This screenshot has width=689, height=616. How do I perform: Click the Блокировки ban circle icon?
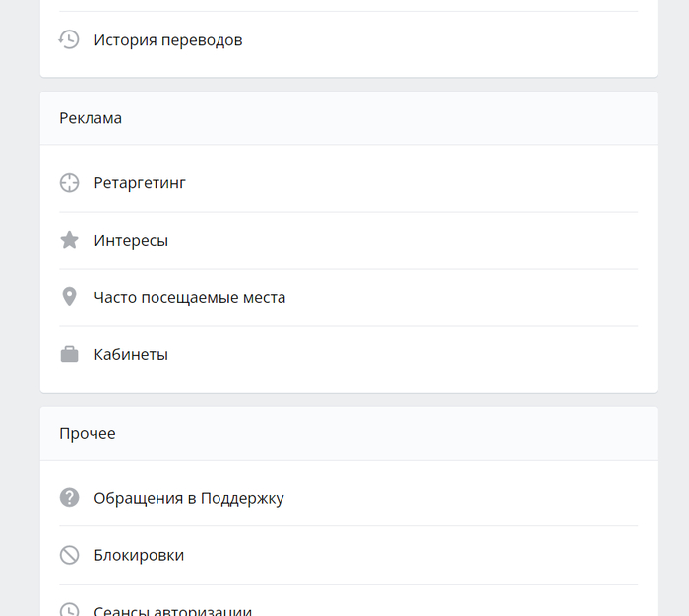(x=69, y=555)
